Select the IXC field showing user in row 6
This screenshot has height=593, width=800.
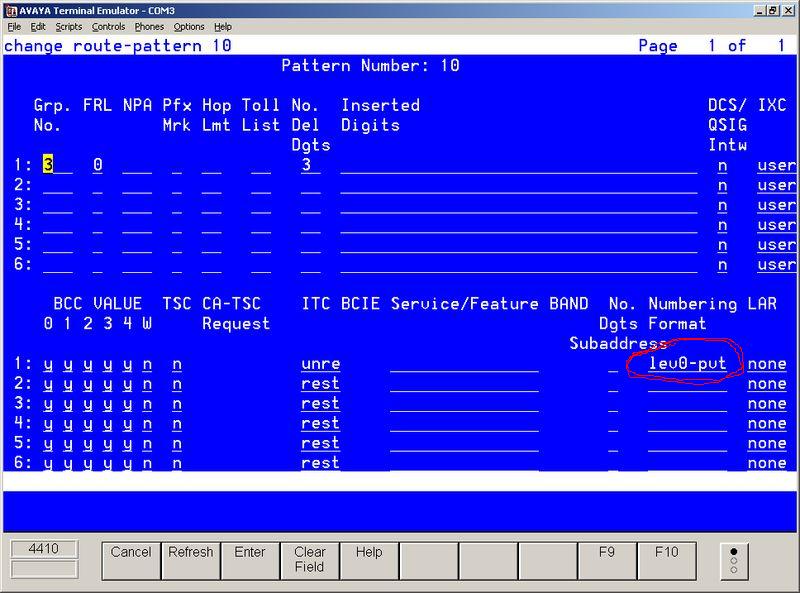click(776, 265)
